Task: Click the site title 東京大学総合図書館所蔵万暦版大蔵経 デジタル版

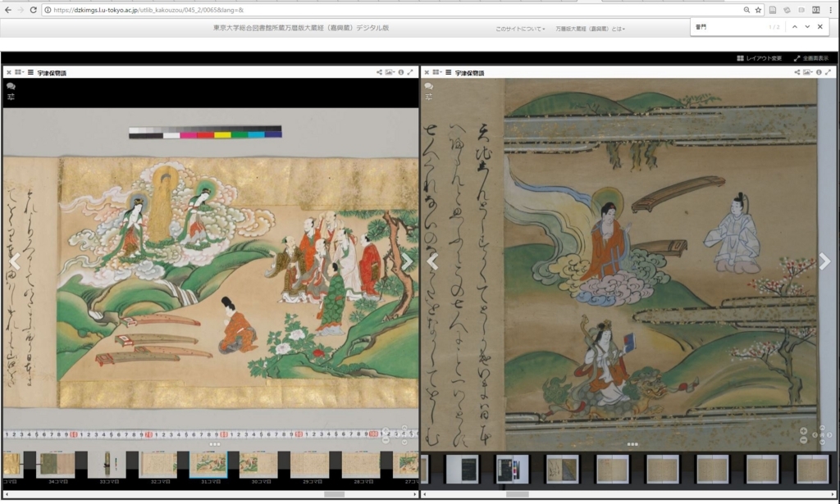Action: tap(300, 28)
